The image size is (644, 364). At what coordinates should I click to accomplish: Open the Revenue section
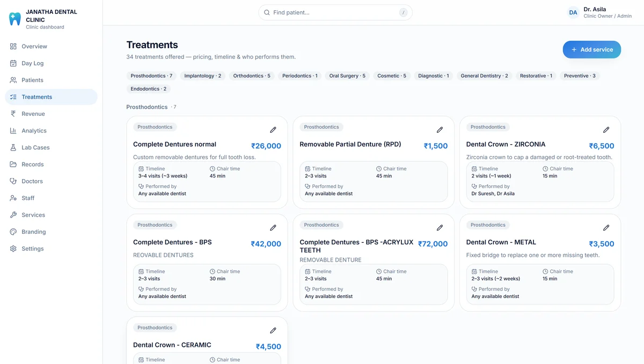pos(51,114)
